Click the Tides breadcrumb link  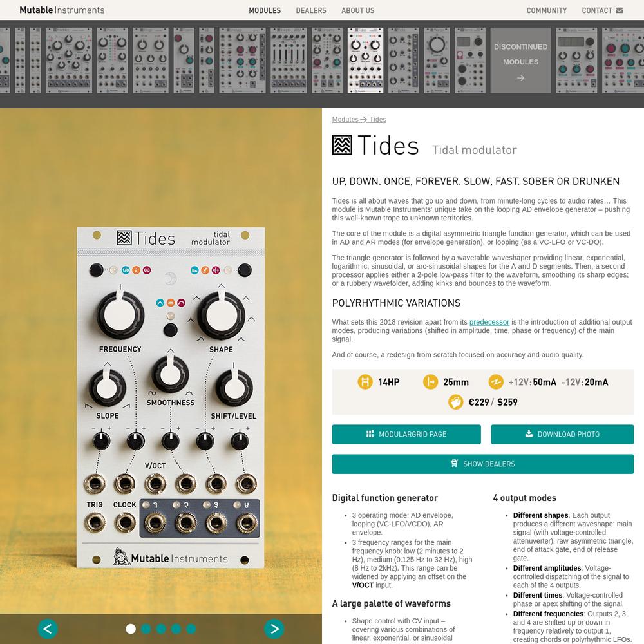(x=377, y=120)
